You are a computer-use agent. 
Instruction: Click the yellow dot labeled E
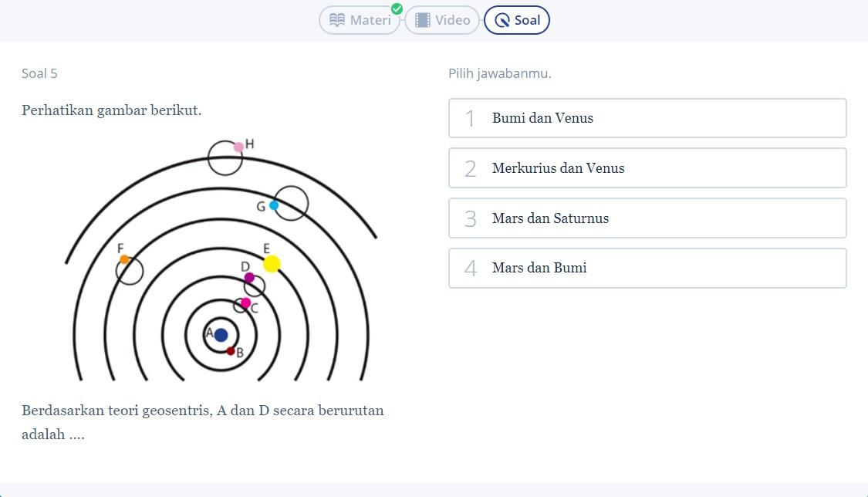pyautogui.click(x=272, y=264)
